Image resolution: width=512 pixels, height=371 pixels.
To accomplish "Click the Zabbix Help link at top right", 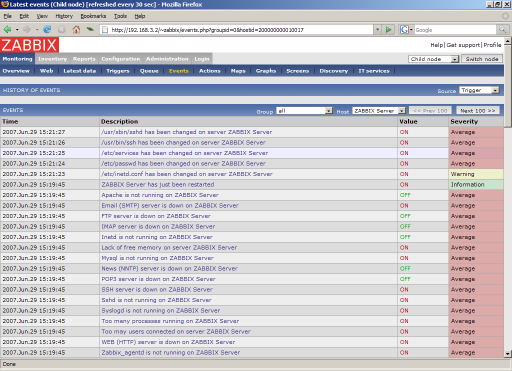I will (437, 45).
